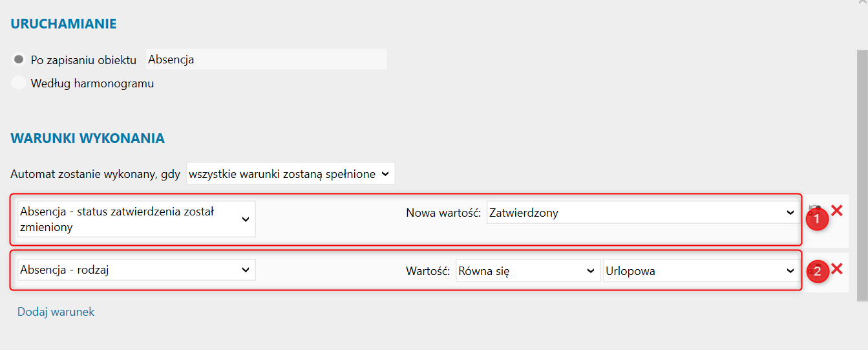This screenshot has height=350, width=868.
Task: Click the scroll-up arrow at top right
Action: pyautogui.click(x=862, y=3)
